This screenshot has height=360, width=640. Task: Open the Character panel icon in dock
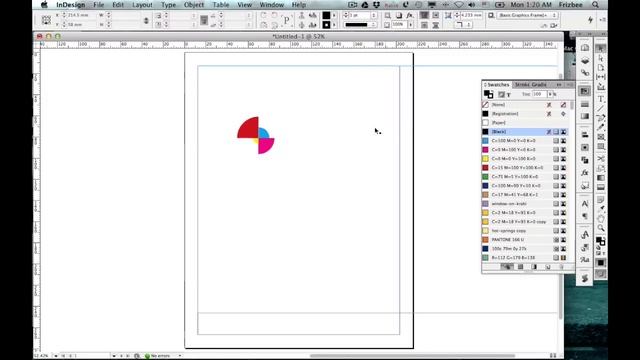coord(585,203)
